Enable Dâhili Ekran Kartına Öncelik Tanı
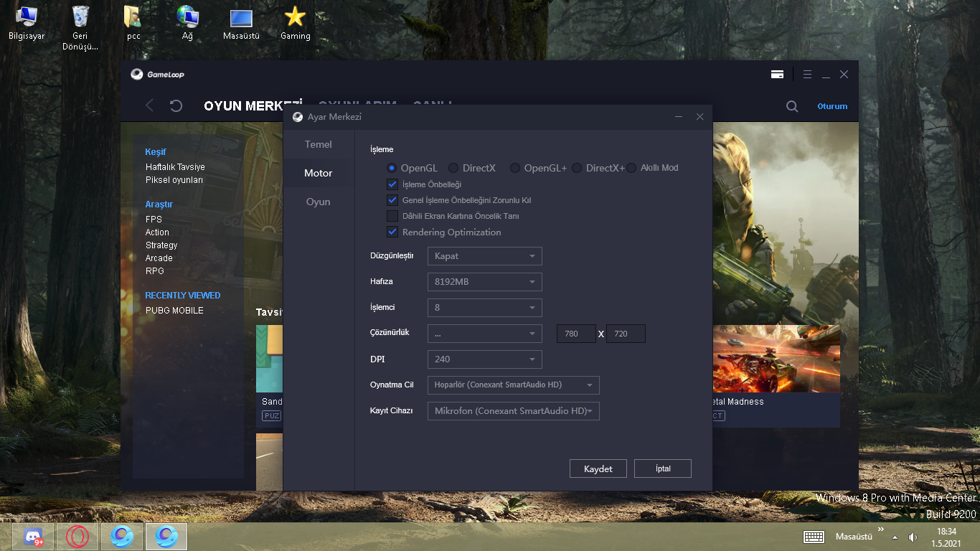The width and height of the screenshot is (980, 551). click(392, 216)
